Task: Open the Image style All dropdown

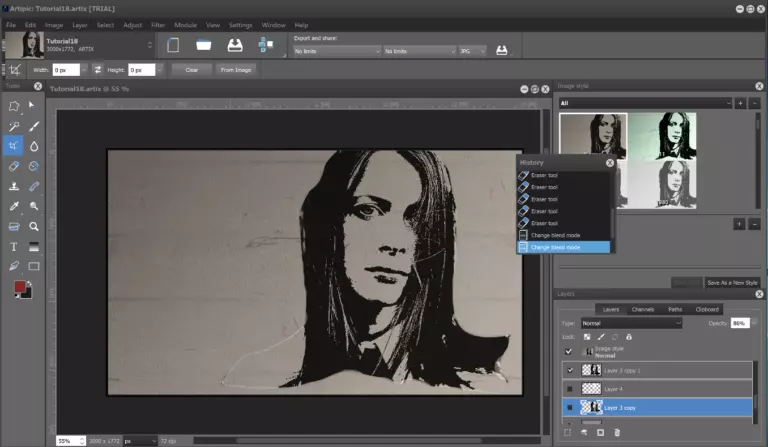Action: pos(643,103)
